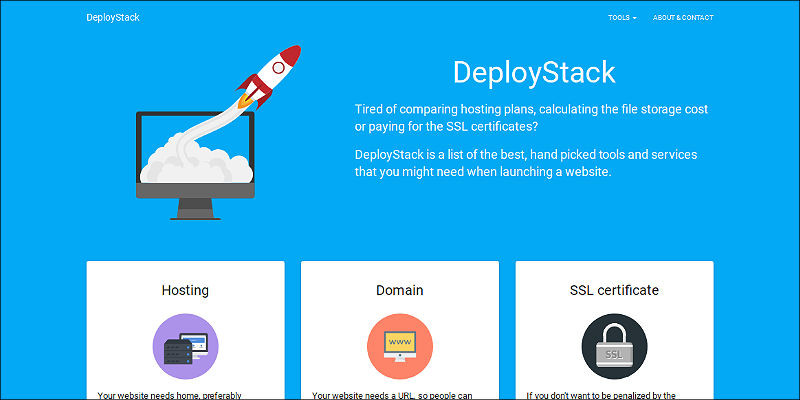Click the SSL certificate card heading
The height and width of the screenshot is (400, 800).
click(614, 290)
